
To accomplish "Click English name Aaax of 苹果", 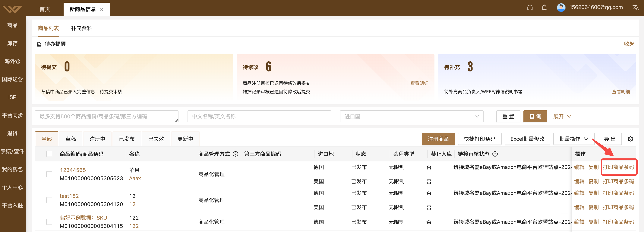I will [x=135, y=178].
